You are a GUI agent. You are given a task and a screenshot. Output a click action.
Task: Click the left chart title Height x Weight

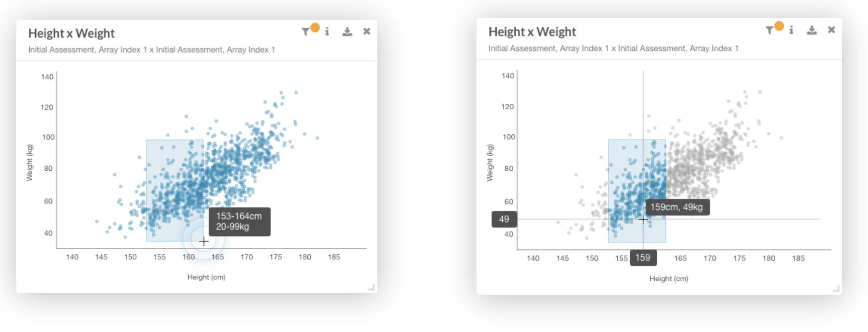click(71, 33)
